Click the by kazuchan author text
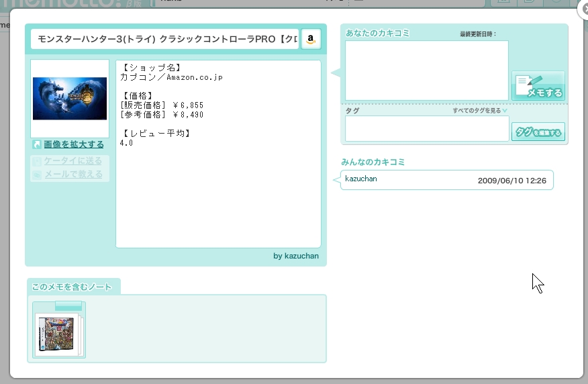Viewport: 588px width, 384px height. click(x=296, y=256)
